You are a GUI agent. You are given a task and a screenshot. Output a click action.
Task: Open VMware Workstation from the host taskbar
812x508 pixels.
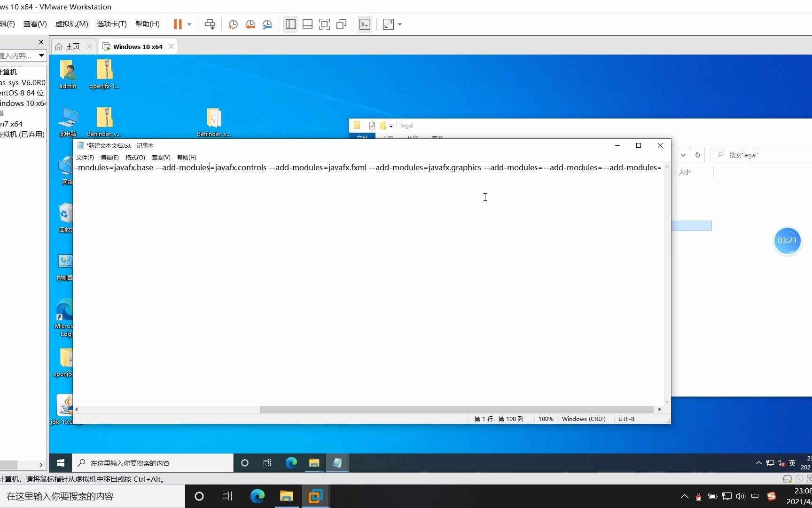(x=315, y=496)
